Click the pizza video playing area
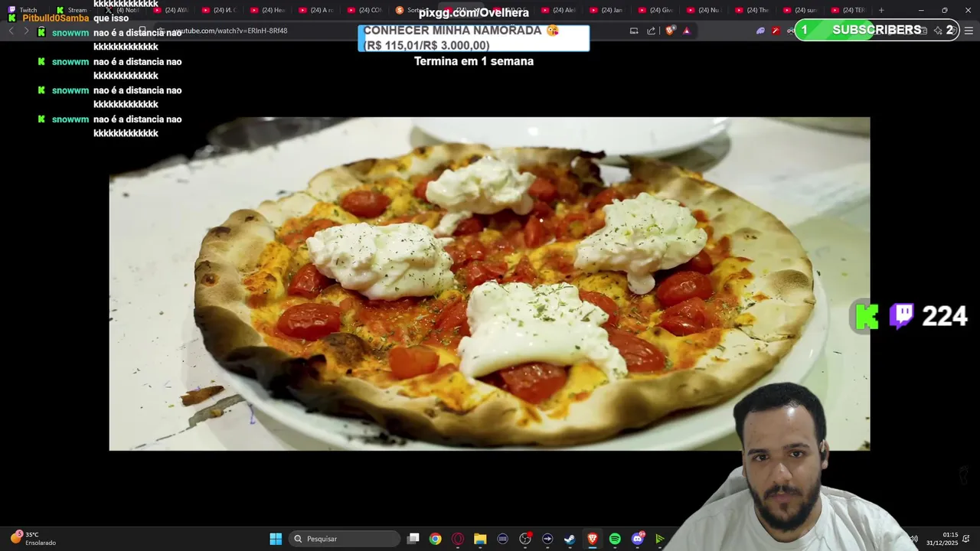 pos(489,284)
